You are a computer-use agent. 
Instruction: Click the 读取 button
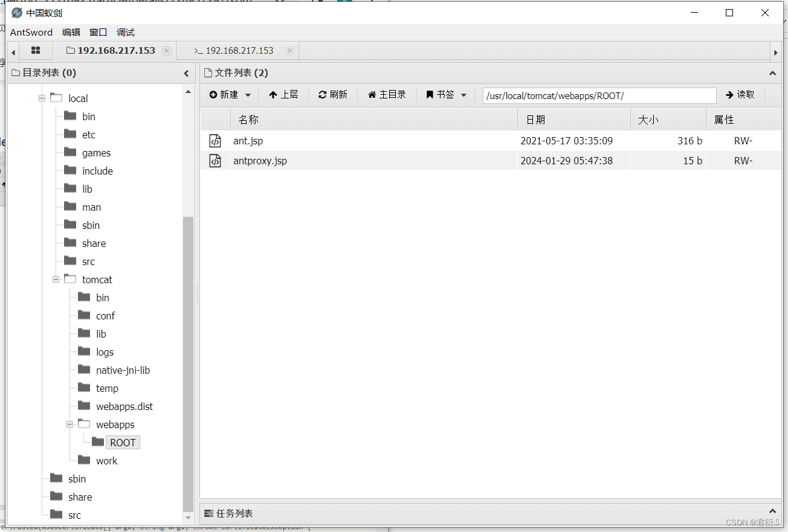coord(740,95)
